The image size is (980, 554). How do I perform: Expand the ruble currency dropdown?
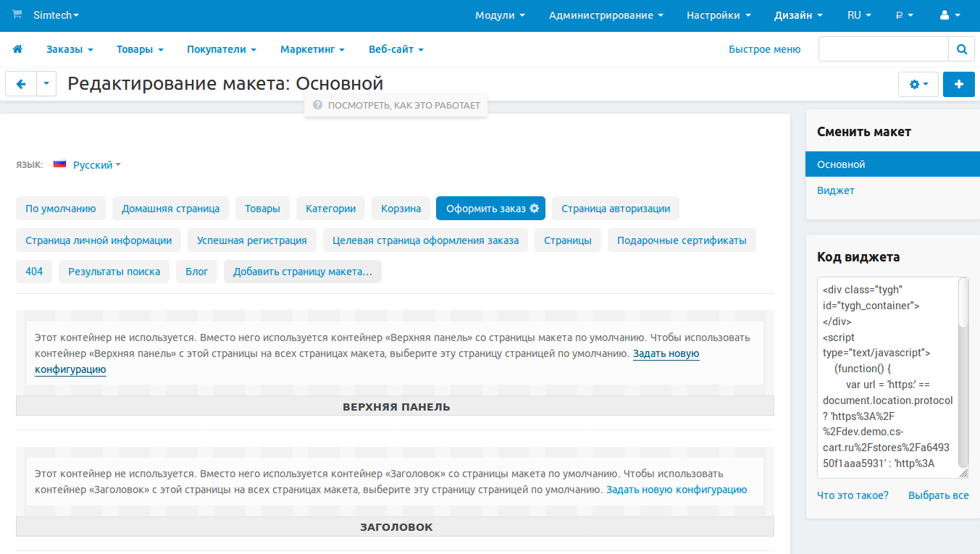click(904, 15)
